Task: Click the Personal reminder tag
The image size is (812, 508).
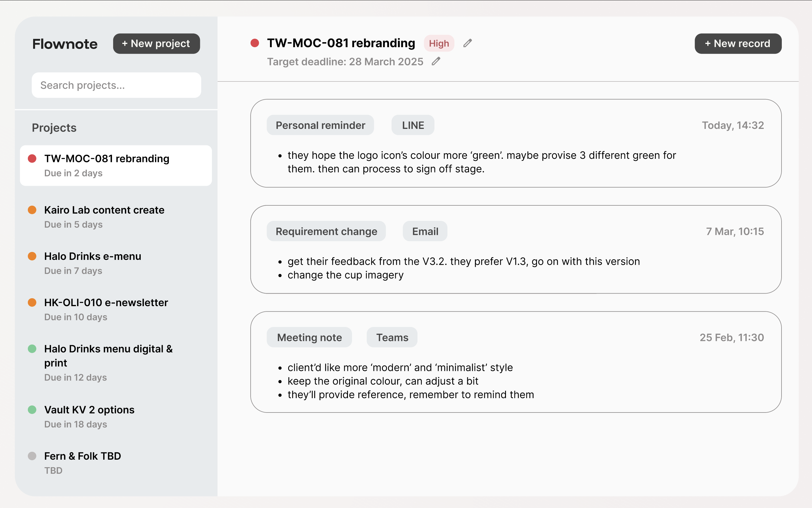Action: click(320, 125)
